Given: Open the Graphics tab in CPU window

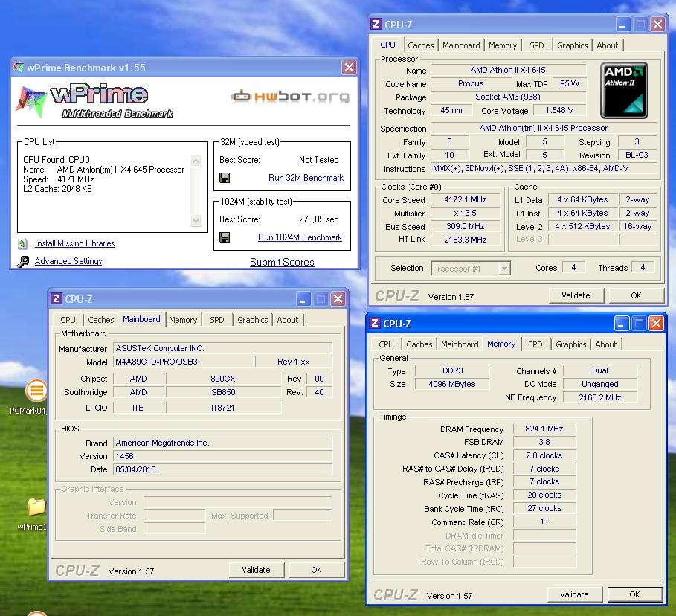Looking at the screenshot, I should click(572, 45).
